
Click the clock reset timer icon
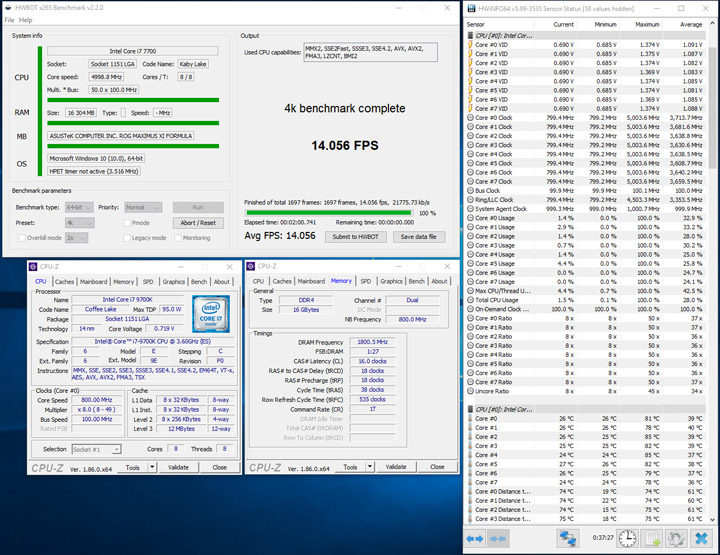[628, 538]
